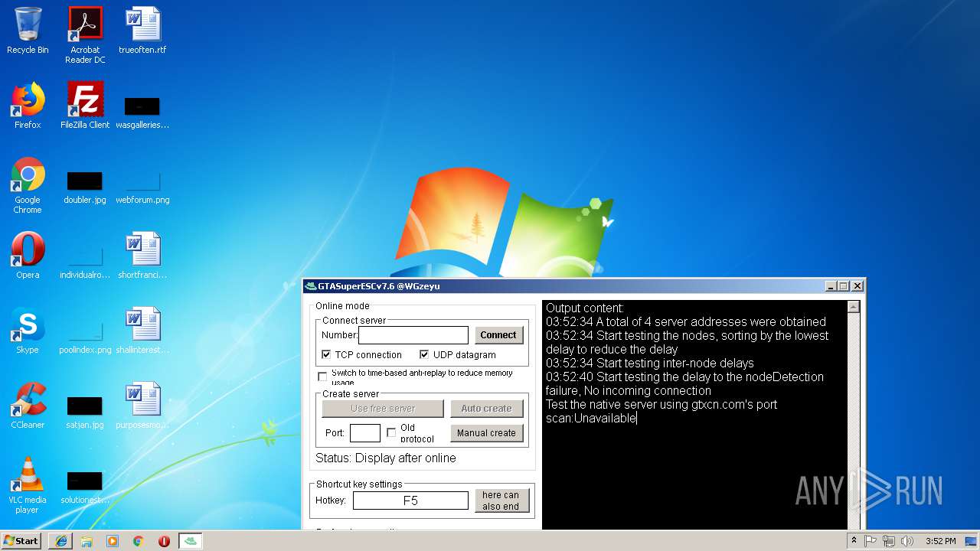Click output scrollbar up arrow
The image size is (980, 551).
point(854,307)
